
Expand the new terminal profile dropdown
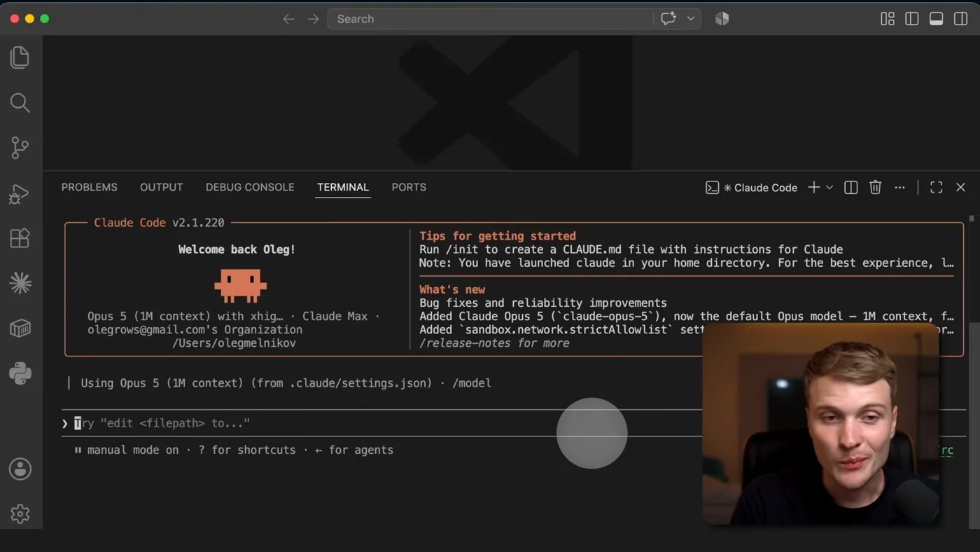[829, 187]
